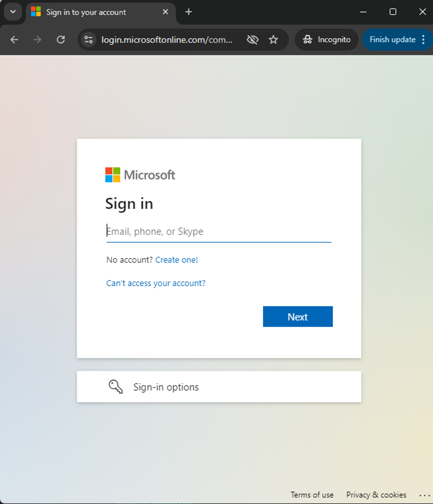Close the 'Sign in to your account' tab
433x504 pixels.
pos(166,12)
